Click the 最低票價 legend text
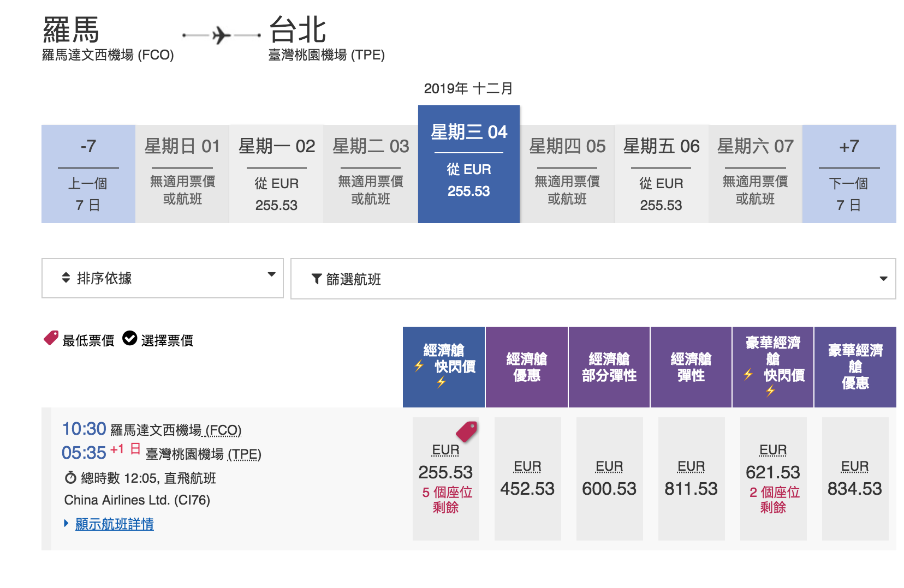This screenshot has height=588, width=904. click(x=88, y=341)
